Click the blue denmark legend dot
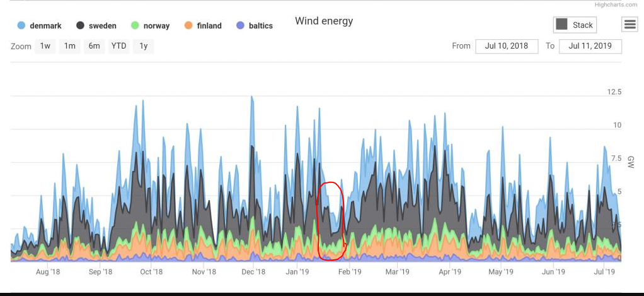The width and height of the screenshot is (644, 296). click(22, 25)
